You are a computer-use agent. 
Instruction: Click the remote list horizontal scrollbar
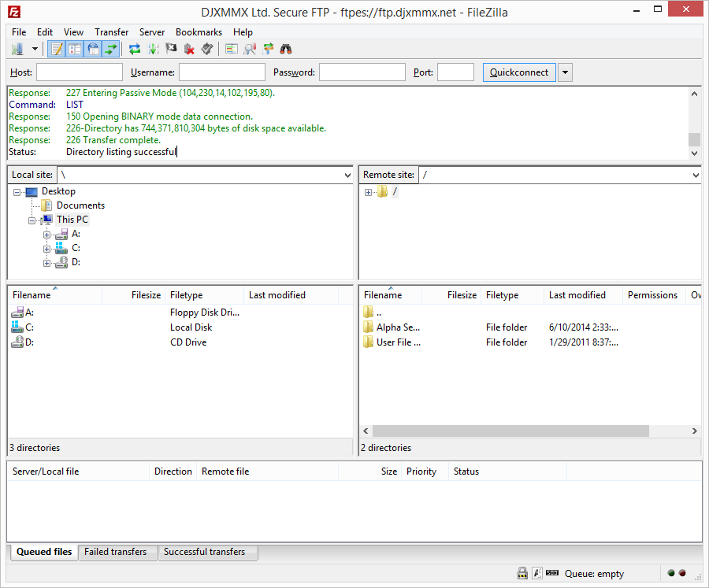point(510,431)
